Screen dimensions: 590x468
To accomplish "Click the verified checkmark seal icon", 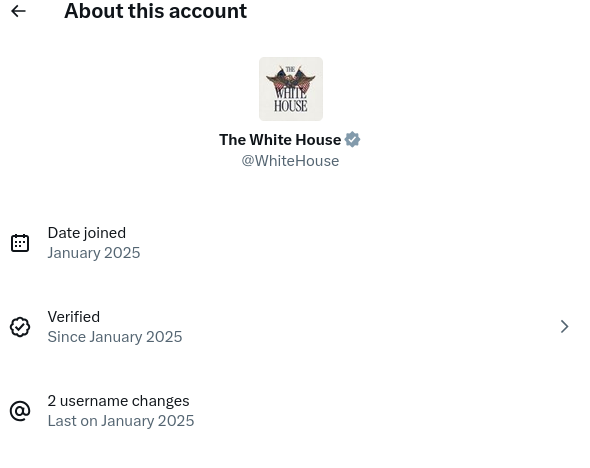I will point(20,327).
